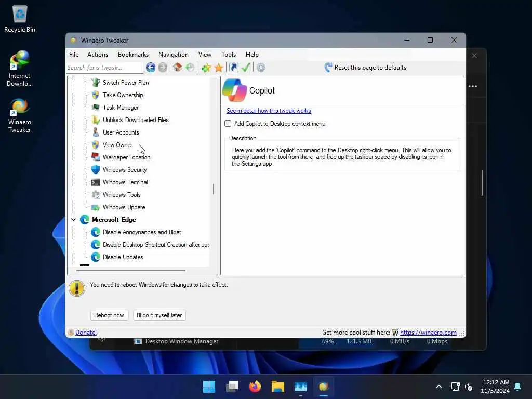Click the yellow warning exclamation icon
This screenshot has height=399, width=532.
tap(77, 288)
